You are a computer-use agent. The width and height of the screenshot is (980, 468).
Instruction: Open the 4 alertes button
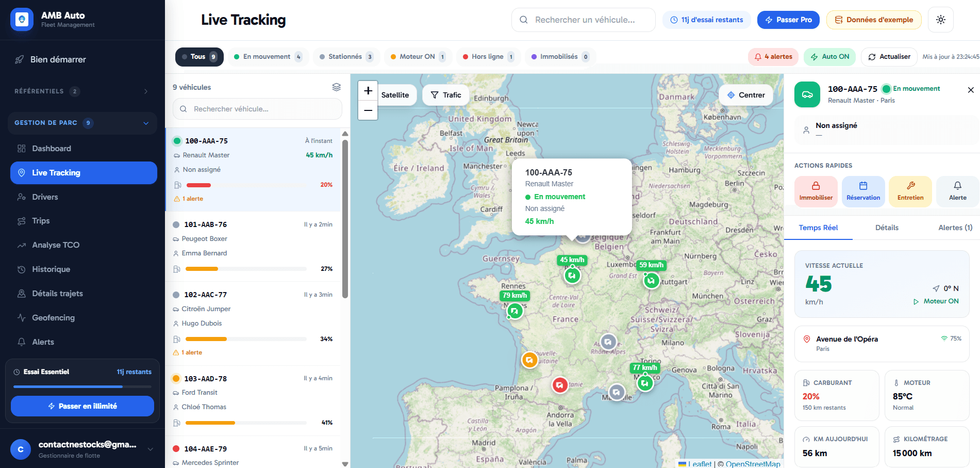pyautogui.click(x=773, y=57)
